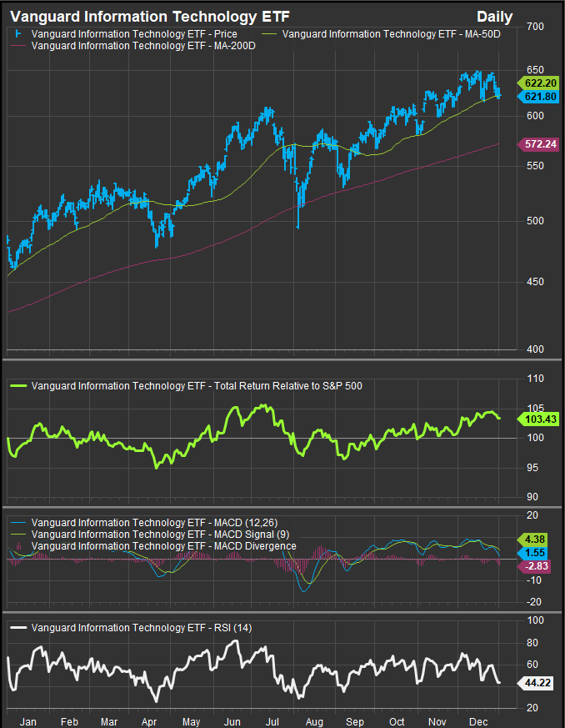Screen dimensions: 565x728
Task: Click the Jul month label
Action: pos(272,721)
